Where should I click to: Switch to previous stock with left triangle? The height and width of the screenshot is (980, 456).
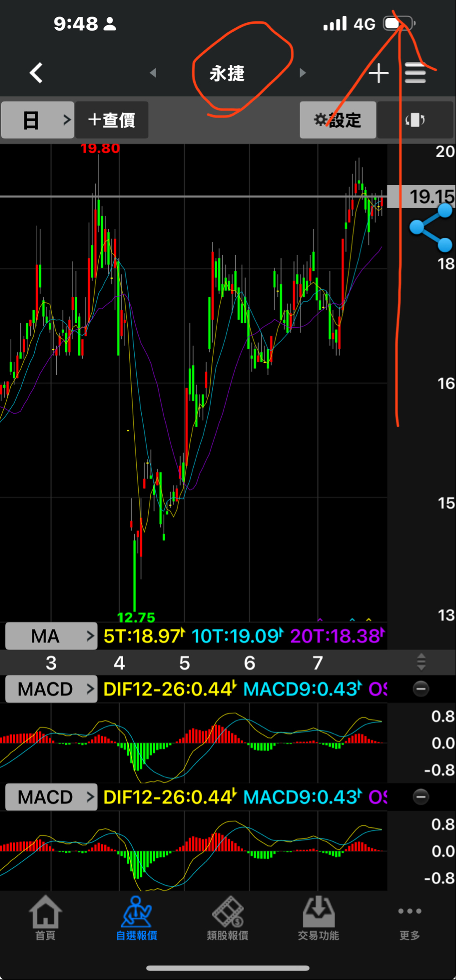click(x=153, y=73)
